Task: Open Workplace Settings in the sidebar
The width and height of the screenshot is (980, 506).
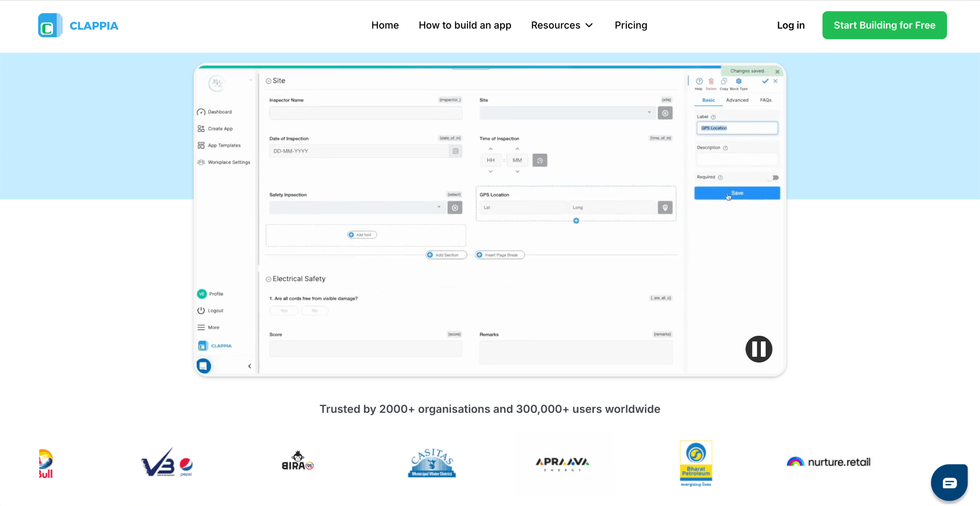Action: [x=224, y=162]
